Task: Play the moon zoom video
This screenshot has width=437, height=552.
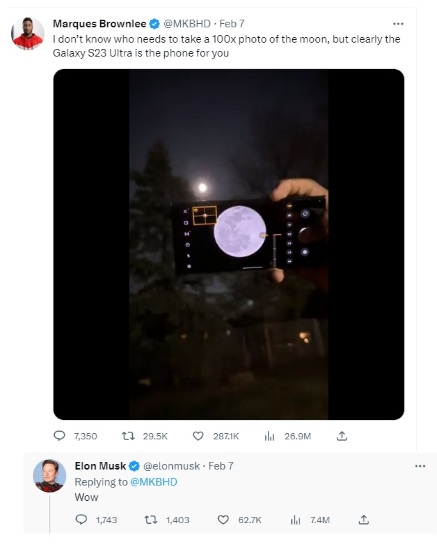Action: pyautogui.click(x=229, y=244)
